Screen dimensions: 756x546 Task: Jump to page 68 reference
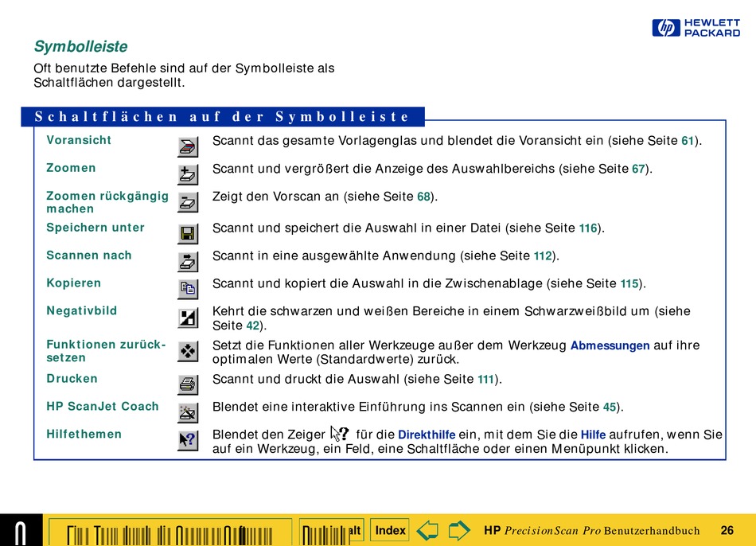(424, 197)
